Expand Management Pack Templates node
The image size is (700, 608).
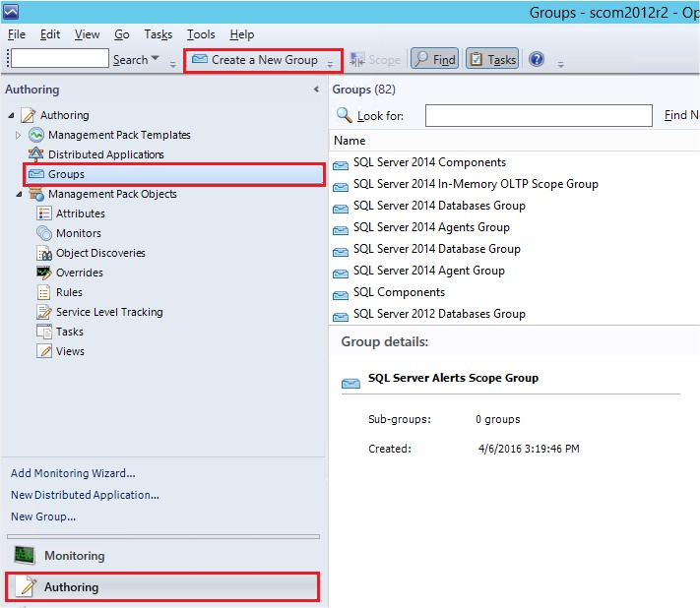coord(18,135)
